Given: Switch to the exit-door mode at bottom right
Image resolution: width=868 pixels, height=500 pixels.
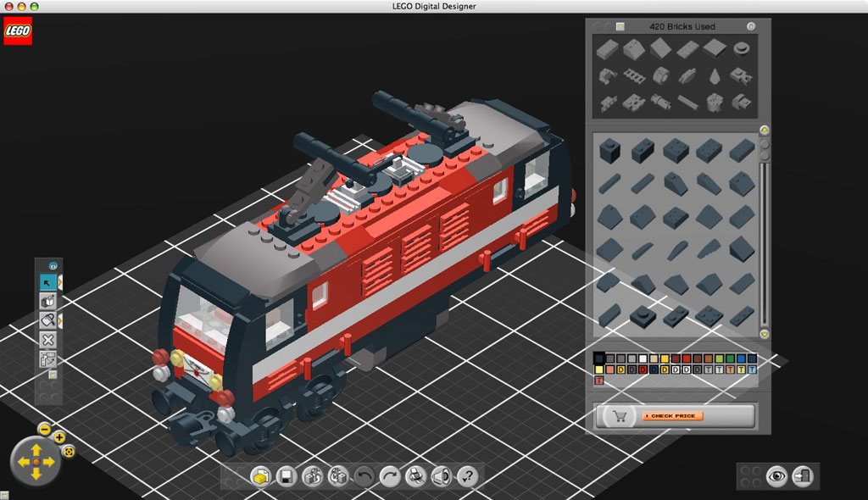Looking at the screenshot, I should pyautogui.click(x=803, y=475).
